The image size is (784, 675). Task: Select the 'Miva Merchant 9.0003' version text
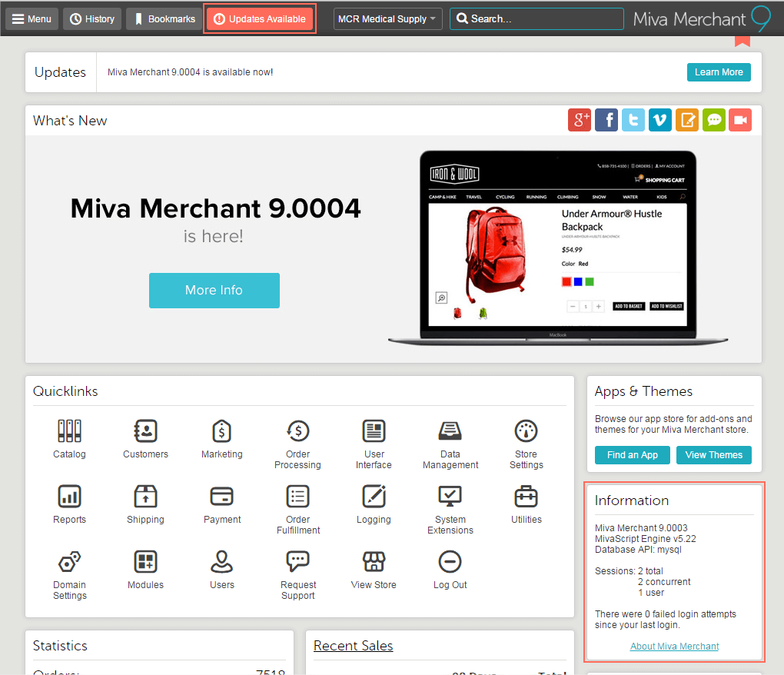click(641, 528)
